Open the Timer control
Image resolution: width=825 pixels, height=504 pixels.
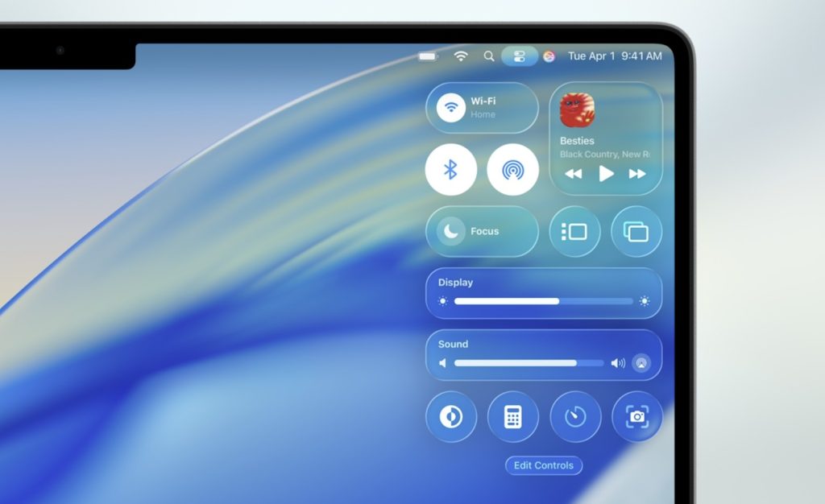tap(575, 417)
